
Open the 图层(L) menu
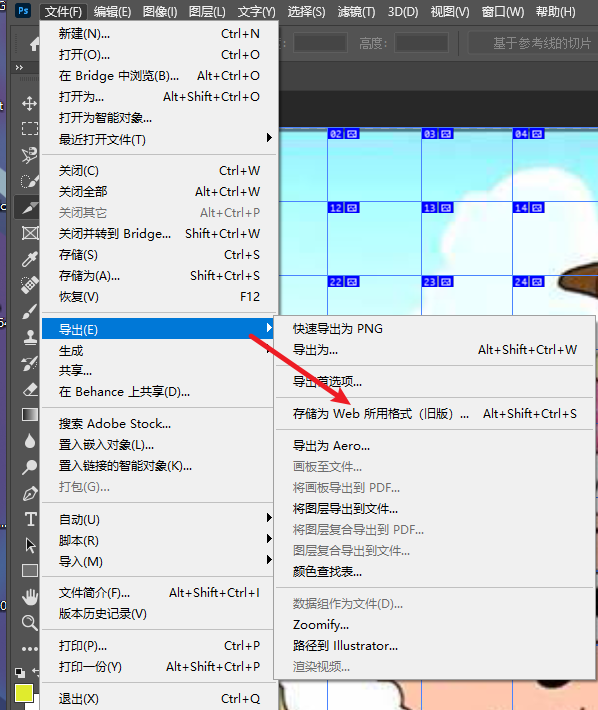coord(207,11)
